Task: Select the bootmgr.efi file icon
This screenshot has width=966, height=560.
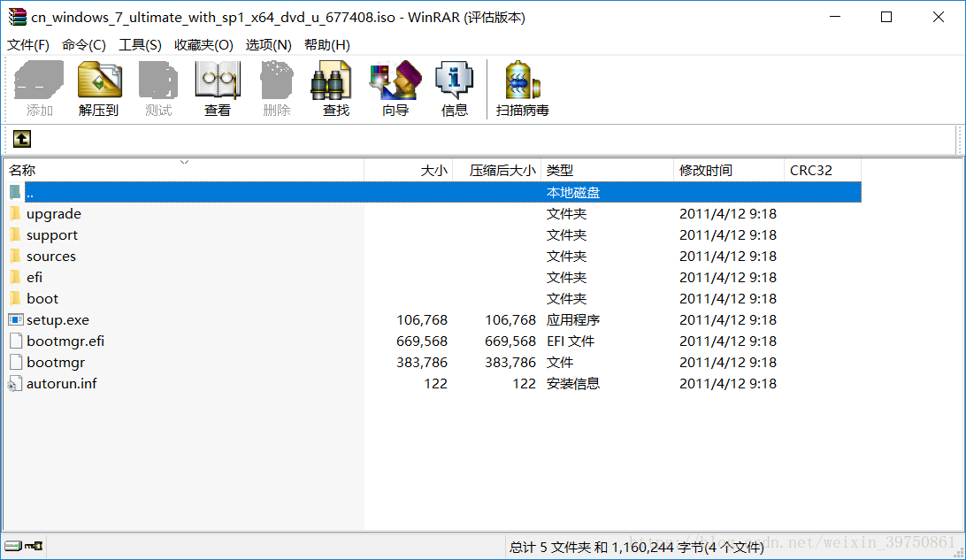Action: click(16, 341)
